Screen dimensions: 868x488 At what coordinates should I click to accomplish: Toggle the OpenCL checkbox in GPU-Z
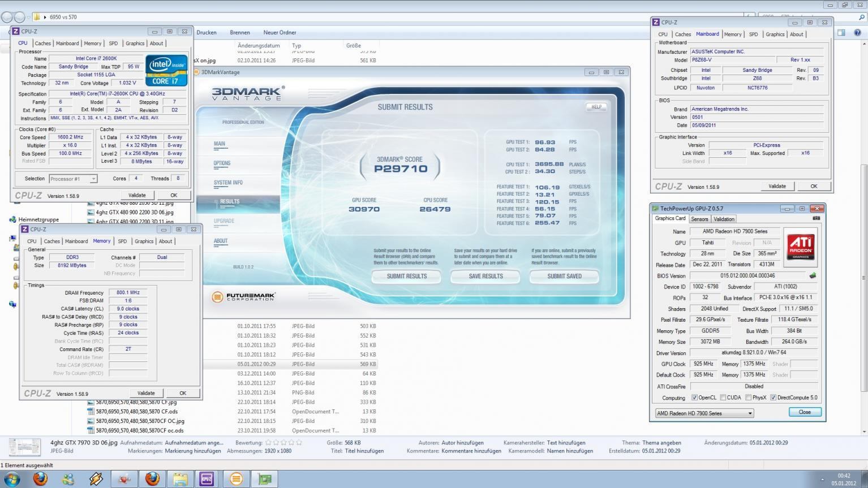point(694,398)
